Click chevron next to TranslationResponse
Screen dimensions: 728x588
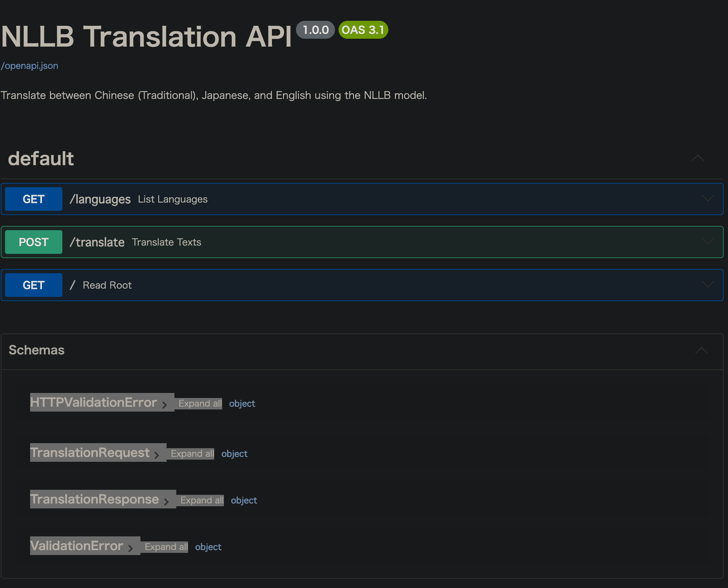click(166, 502)
